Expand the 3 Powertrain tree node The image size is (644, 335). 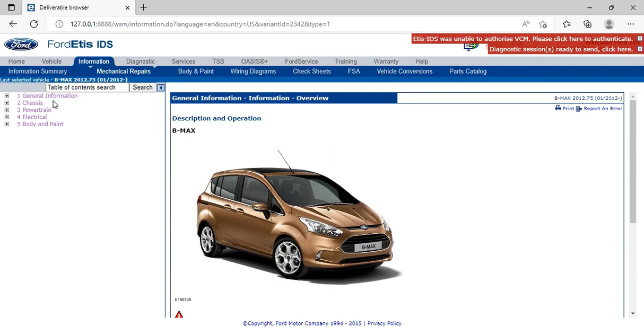pyautogui.click(x=7, y=110)
